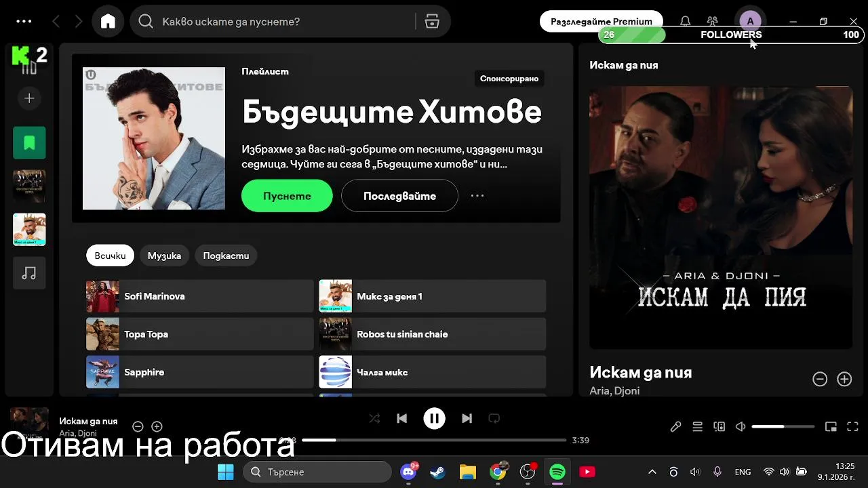The height and width of the screenshot is (488, 868).
Task: Open the miniplayer icon
Action: click(831, 426)
